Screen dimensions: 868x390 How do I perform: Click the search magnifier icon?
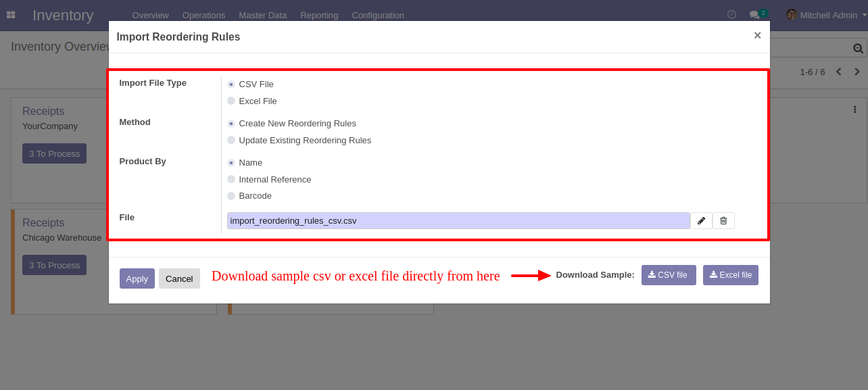858,48
